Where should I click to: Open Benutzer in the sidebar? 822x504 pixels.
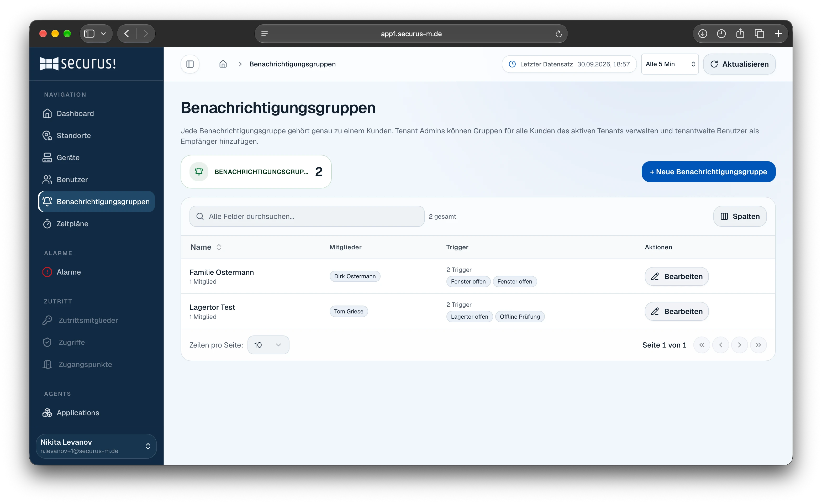click(x=96, y=180)
